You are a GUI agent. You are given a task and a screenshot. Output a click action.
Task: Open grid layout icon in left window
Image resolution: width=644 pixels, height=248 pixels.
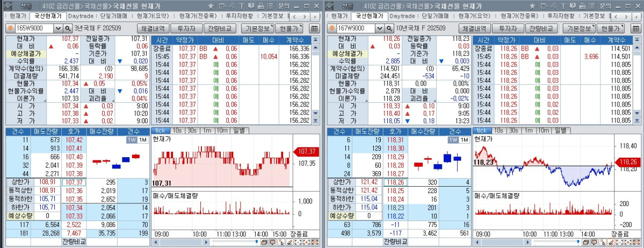pos(314,29)
